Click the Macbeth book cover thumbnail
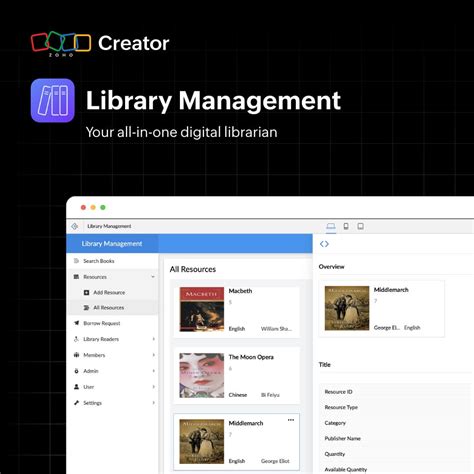474x474 pixels. pyautogui.click(x=202, y=309)
